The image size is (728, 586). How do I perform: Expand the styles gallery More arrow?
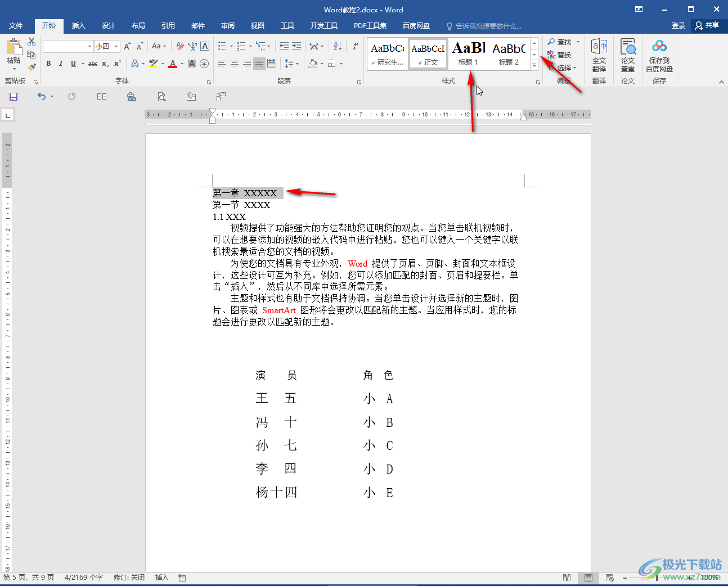534,65
